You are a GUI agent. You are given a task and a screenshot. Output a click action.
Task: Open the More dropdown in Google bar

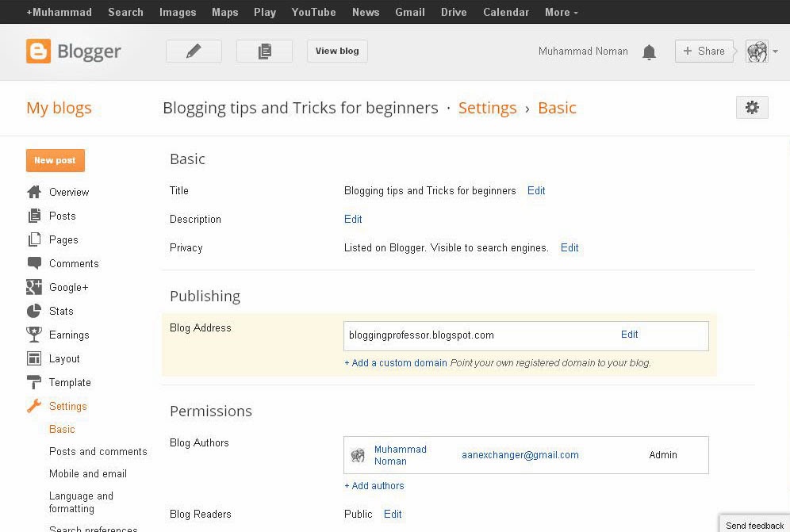[x=562, y=12]
